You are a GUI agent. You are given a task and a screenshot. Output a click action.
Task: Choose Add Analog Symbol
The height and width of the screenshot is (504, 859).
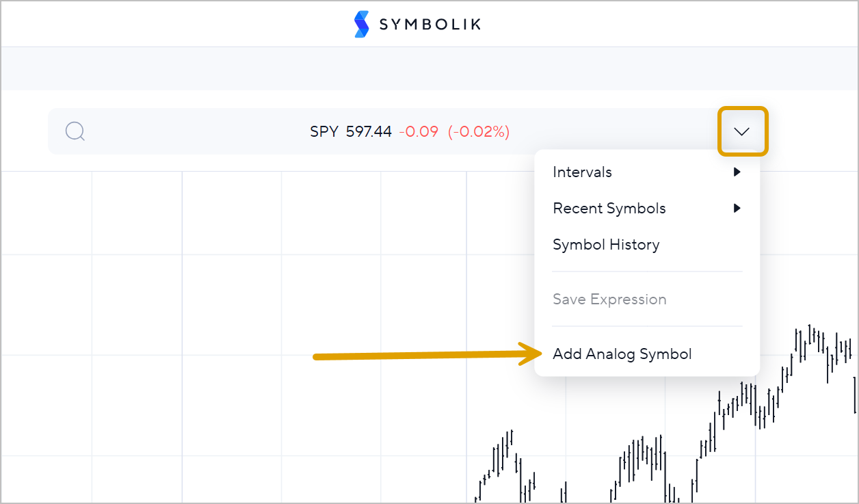point(622,354)
